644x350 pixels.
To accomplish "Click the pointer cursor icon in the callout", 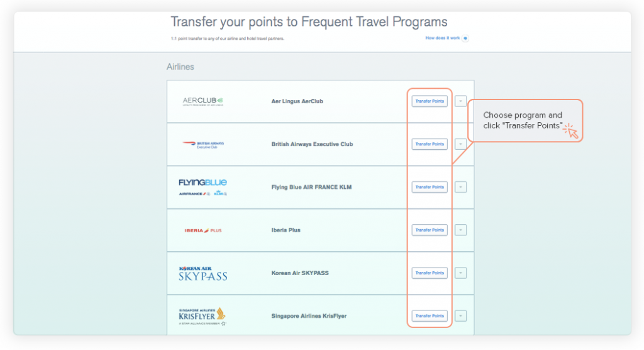I will (571, 131).
